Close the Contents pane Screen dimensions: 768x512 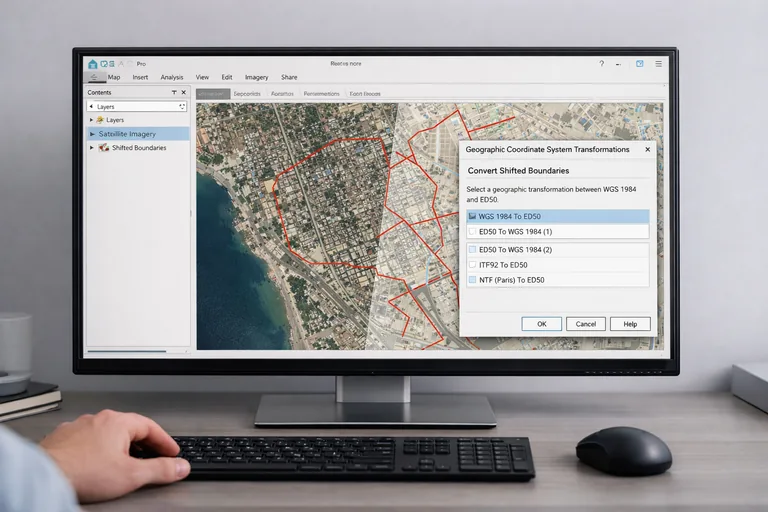184,92
